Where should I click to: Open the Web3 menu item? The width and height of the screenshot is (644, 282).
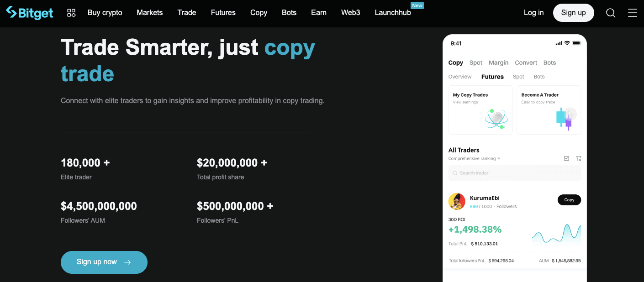[x=350, y=13]
